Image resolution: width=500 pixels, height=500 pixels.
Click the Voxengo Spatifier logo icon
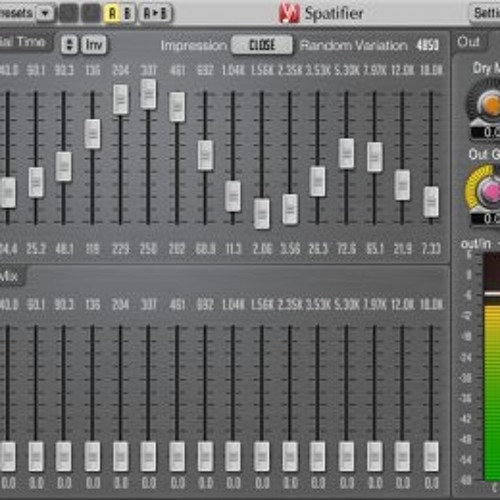coord(289,13)
